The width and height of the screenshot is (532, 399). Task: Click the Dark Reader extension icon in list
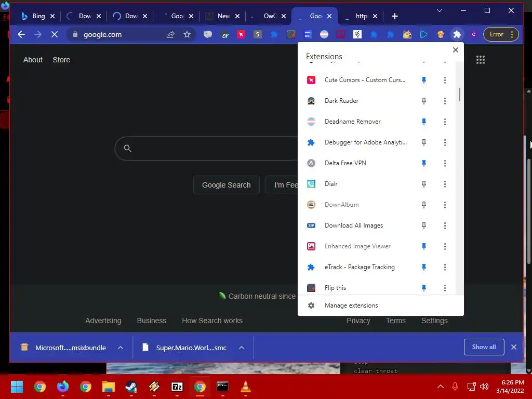point(311,101)
